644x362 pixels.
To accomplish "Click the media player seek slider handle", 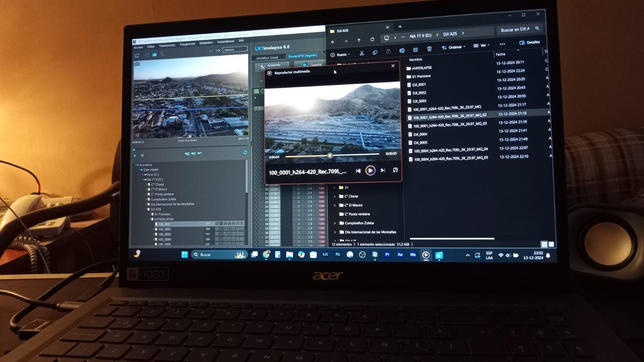I will click(x=330, y=155).
